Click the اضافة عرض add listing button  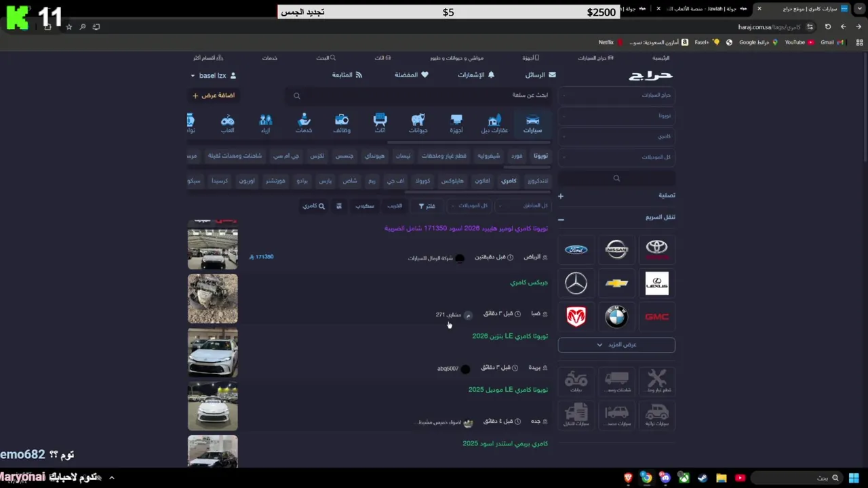point(214,96)
